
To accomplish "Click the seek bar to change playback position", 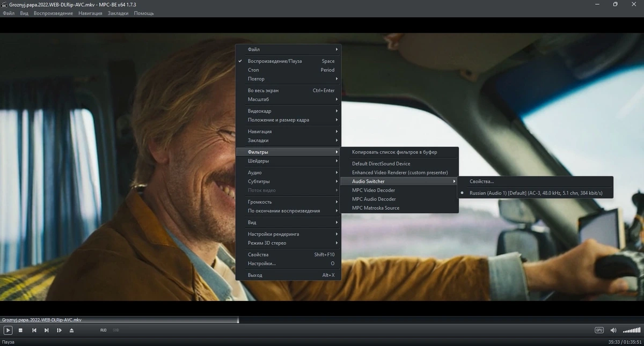I will point(322,321).
